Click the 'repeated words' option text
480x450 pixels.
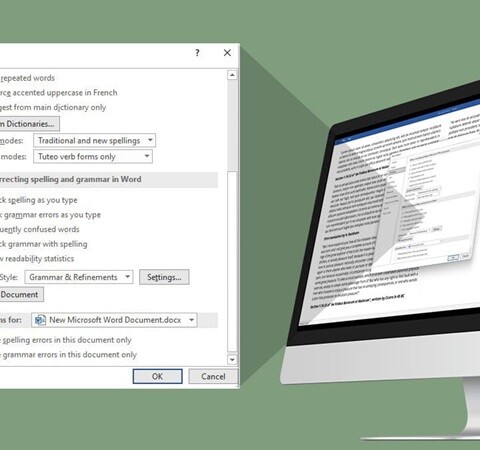tap(28, 78)
